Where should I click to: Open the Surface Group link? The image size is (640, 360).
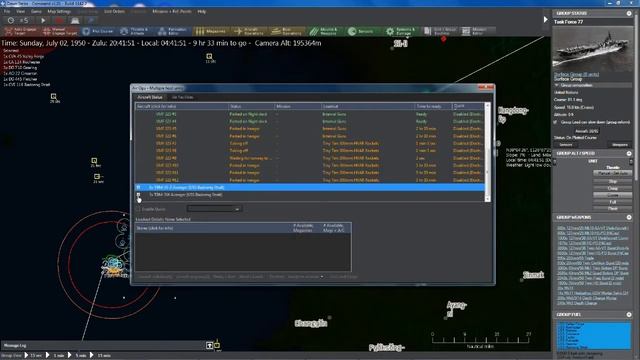[576, 74]
